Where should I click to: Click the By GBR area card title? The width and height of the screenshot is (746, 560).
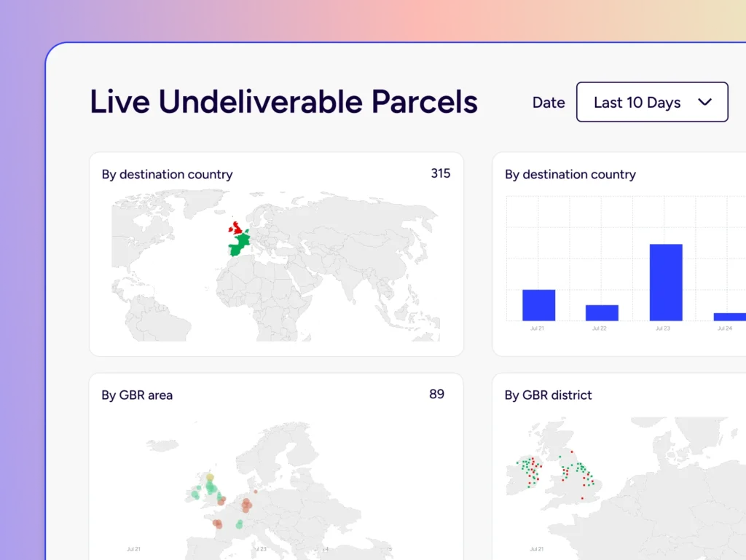tap(137, 395)
